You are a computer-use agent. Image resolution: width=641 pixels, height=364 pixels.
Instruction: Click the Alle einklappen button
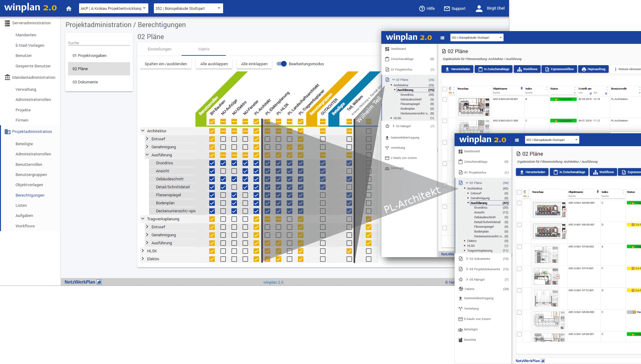point(254,64)
